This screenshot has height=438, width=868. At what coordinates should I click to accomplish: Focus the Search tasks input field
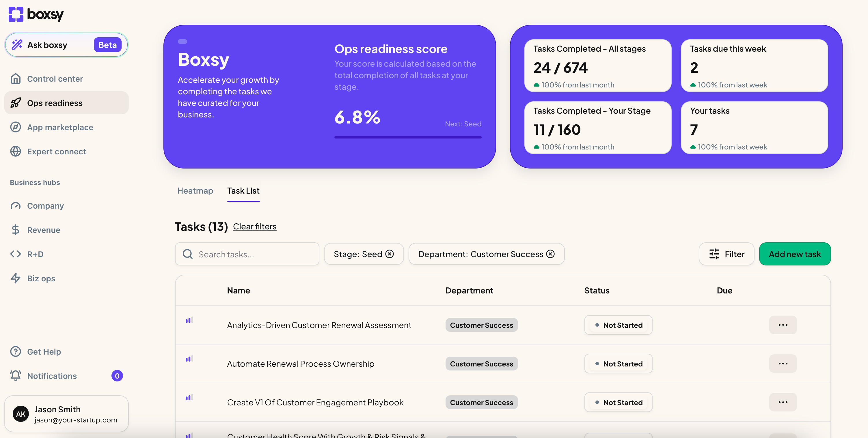(247, 254)
